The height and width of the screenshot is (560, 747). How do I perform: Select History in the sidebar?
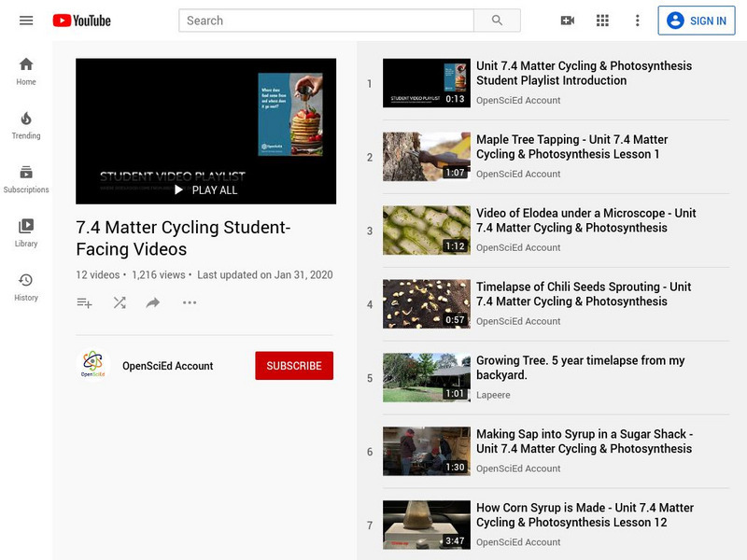point(26,287)
